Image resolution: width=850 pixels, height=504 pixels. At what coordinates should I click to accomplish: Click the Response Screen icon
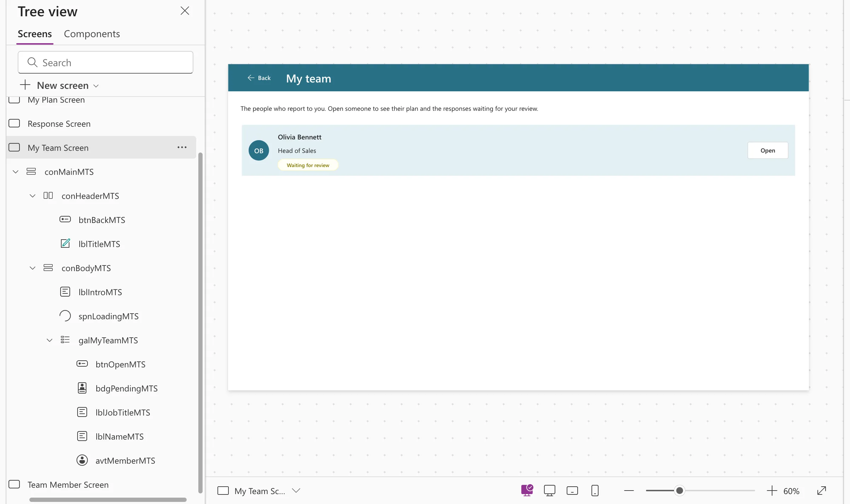pyautogui.click(x=14, y=123)
